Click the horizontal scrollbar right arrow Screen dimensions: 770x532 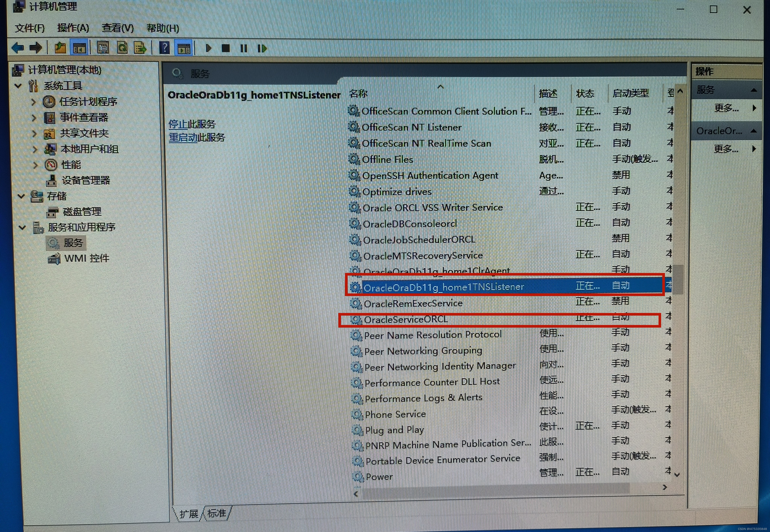point(665,487)
